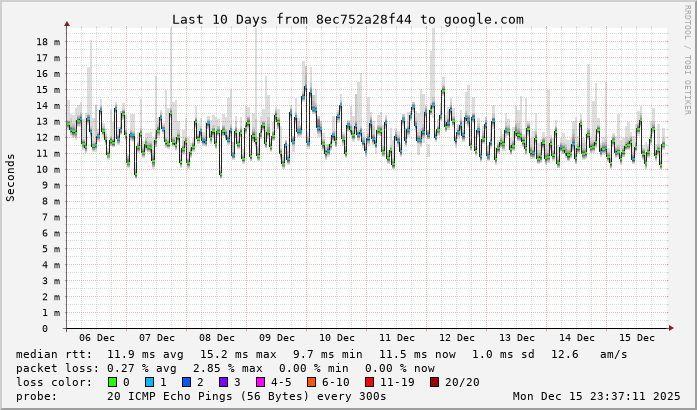Click the timestamp 'Mon Dec 15 23:37:11 2025'
Viewport: 697px width, 410px height.
[x=596, y=396]
